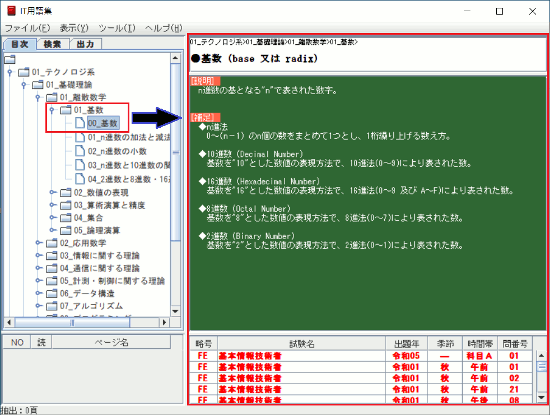This screenshot has width=550, height=415.
Task: Click page icon next to 02_n進数の小数
Action: [x=80, y=151]
